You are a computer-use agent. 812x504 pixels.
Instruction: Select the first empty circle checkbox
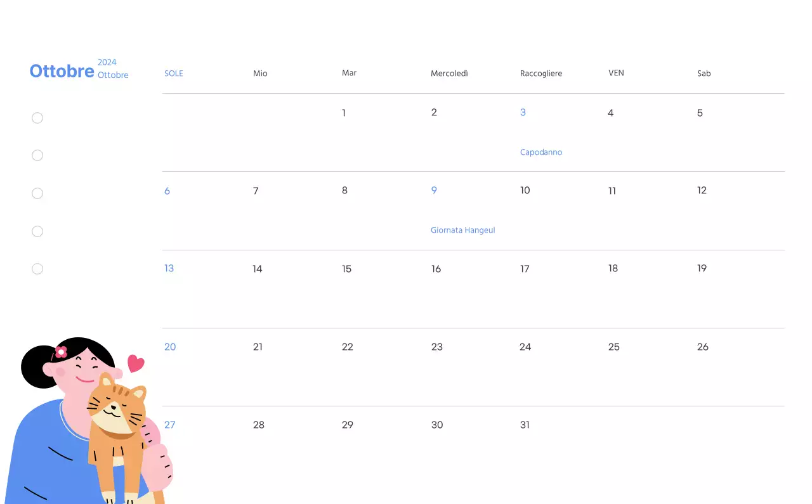pyautogui.click(x=37, y=118)
